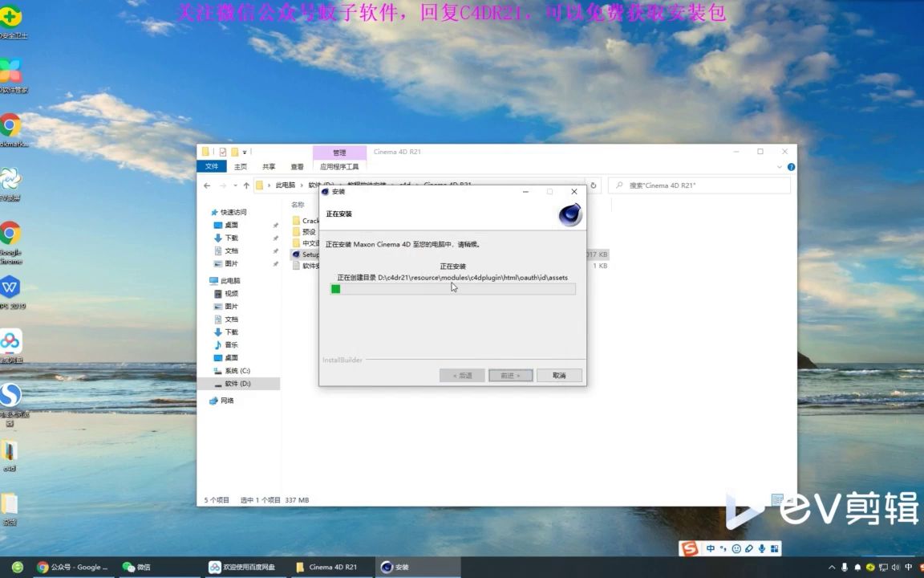Refresh the Explorer folder view

point(594,185)
